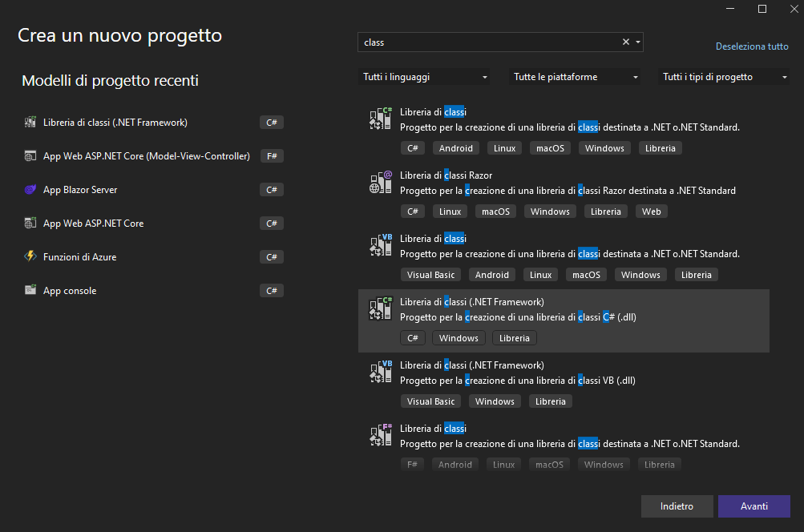Click the VB Libreria di classi (.NET Framework) icon
Image resolution: width=804 pixels, height=532 pixels.
(381, 372)
